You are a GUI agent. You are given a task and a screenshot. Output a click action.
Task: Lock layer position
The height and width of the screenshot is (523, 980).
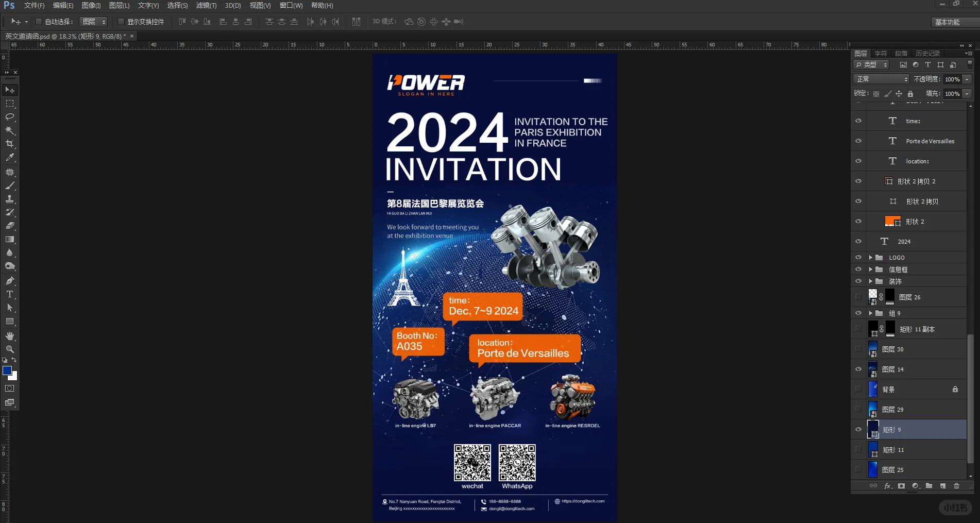click(899, 94)
